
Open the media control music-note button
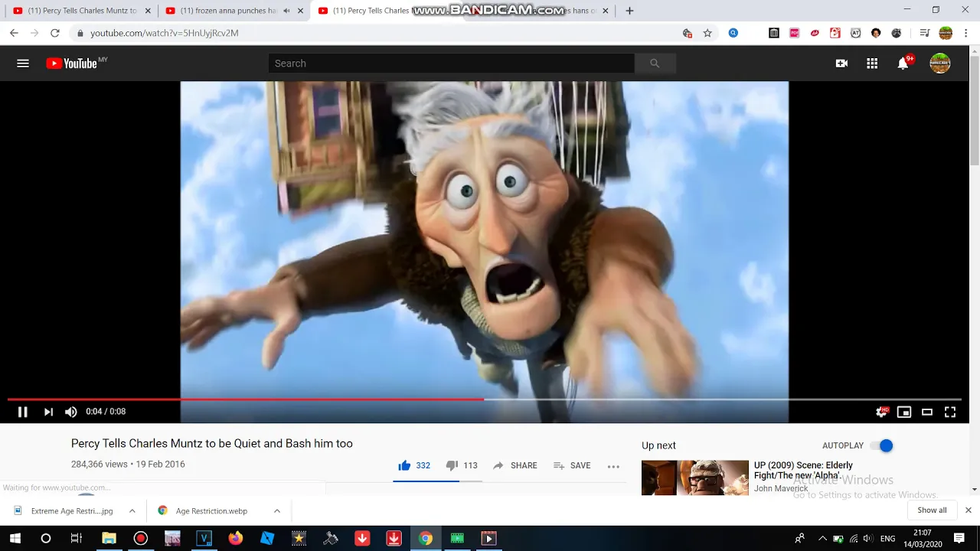click(x=925, y=33)
